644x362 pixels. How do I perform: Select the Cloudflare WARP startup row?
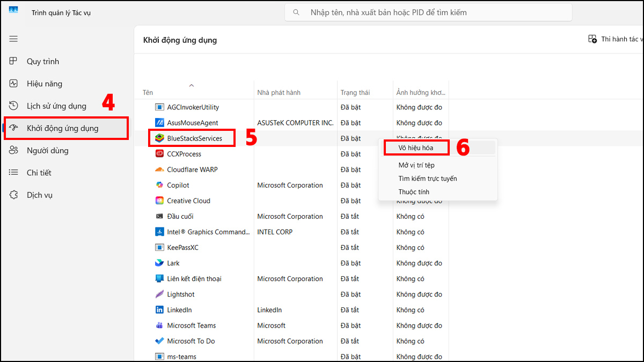pyautogui.click(x=192, y=169)
